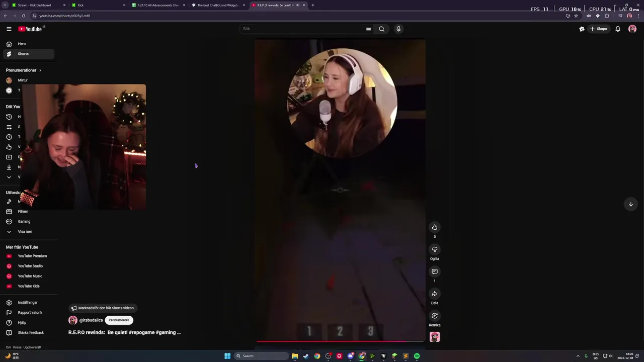Screen dimensions: 644x362
Task: Click the browser back arrow
Action: [6, 16]
